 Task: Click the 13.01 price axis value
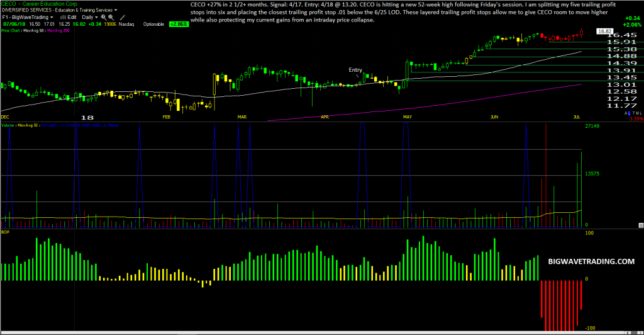click(622, 84)
